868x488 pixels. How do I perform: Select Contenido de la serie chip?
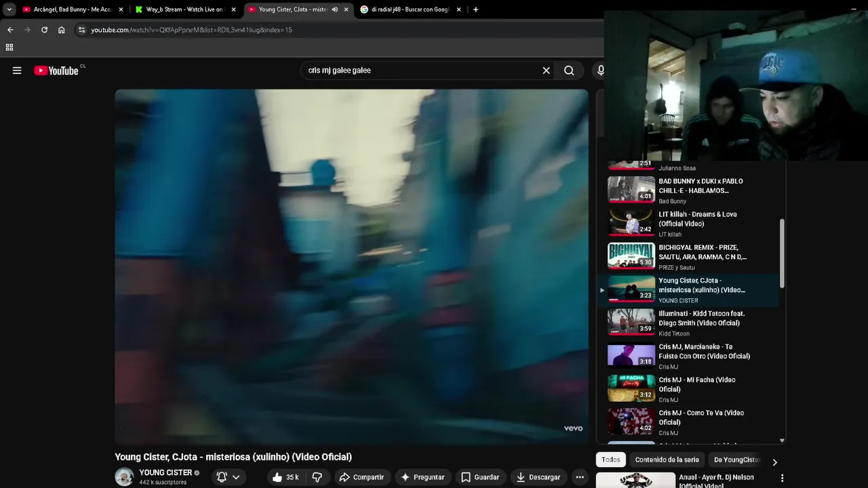(x=667, y=460)
